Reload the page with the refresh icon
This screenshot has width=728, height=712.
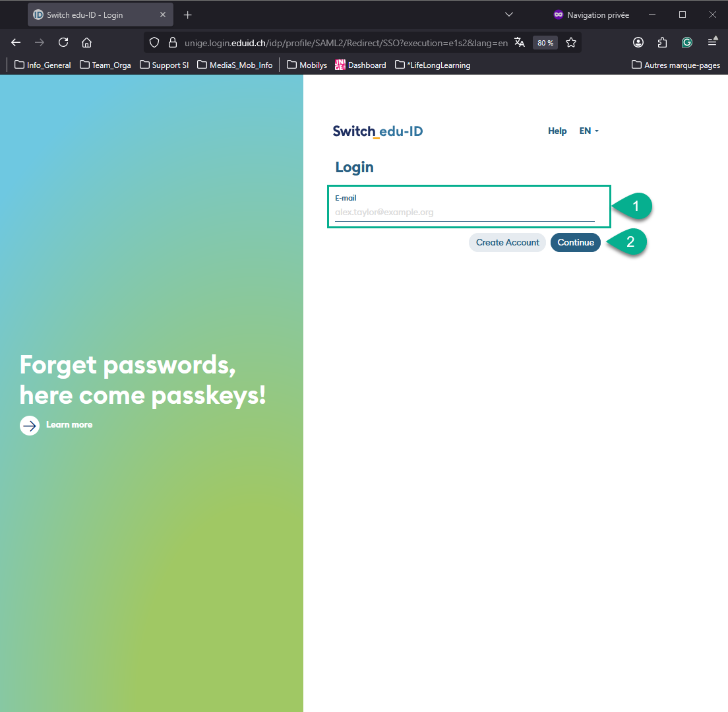click(x=63, y=43)
